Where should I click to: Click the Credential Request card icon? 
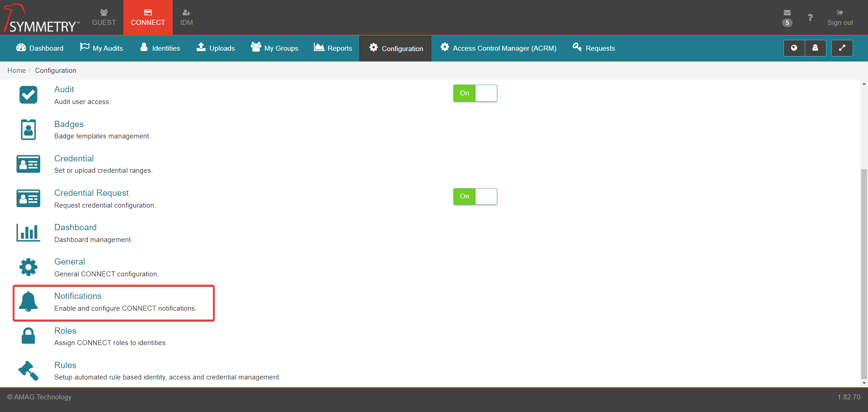(x=28, y=198)
